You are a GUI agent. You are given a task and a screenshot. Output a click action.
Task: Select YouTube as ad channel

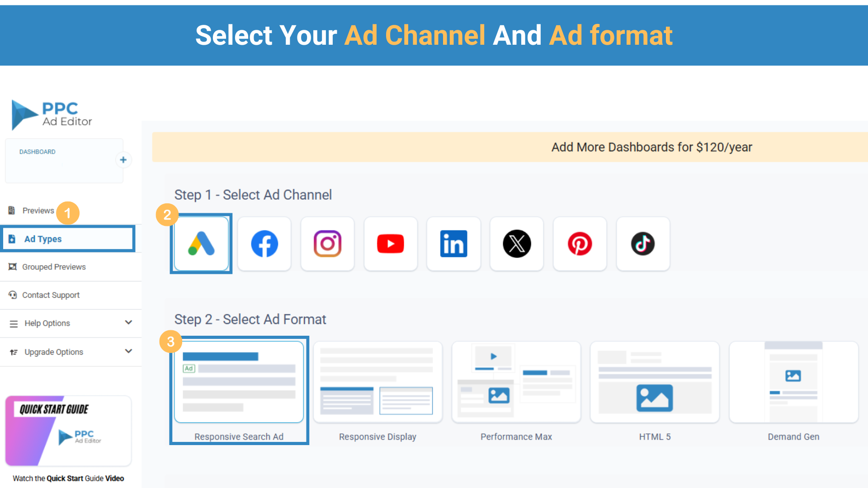(x=391, y=244)
